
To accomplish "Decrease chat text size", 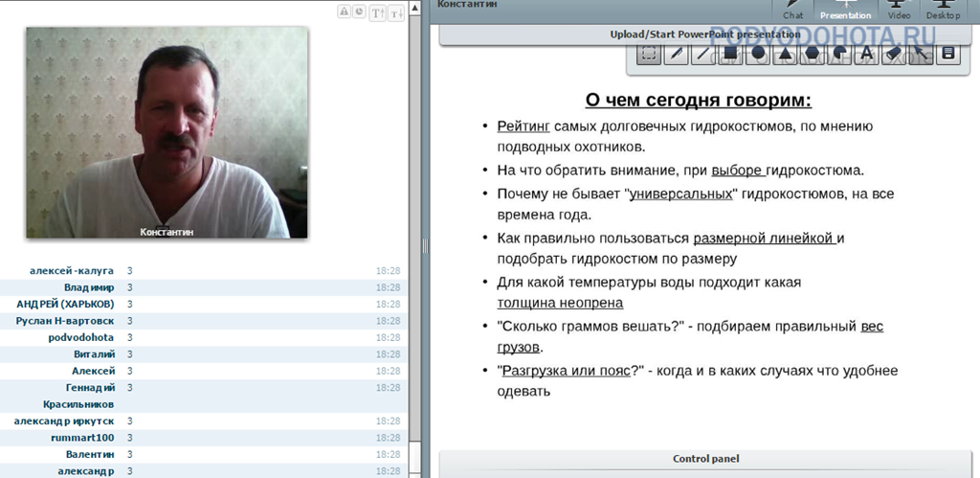I will click(394, 12).
